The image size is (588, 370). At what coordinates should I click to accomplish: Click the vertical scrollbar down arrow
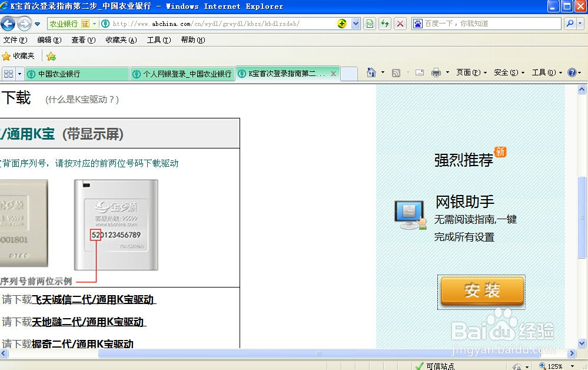(582, 343)
